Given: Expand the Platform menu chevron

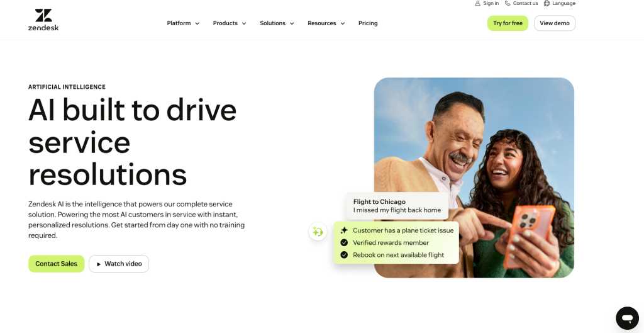Looking at the screenshot, I should (x=197, y=23).
